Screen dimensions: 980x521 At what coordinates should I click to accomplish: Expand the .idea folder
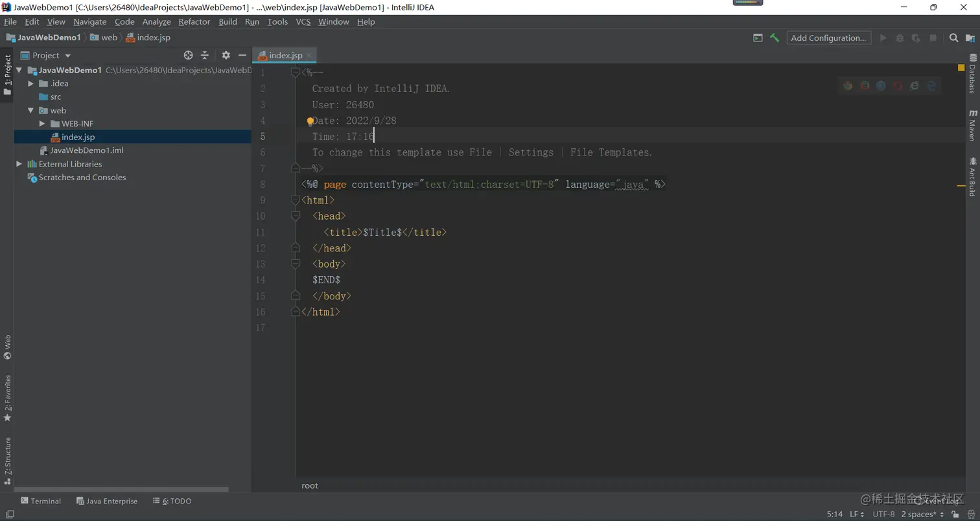pyautogui.click(x=30, y=84)
